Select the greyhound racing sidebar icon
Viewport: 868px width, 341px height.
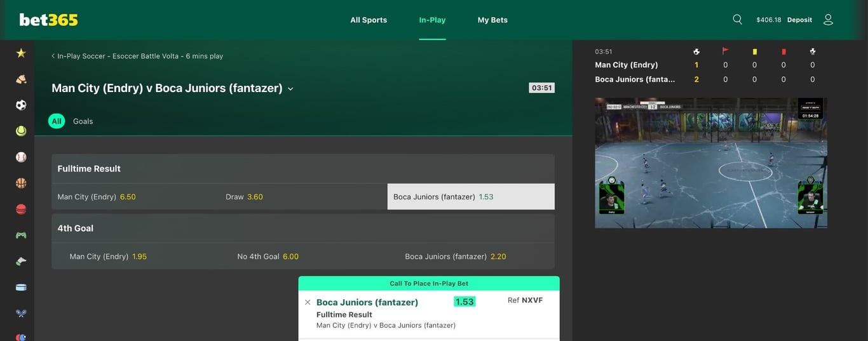pos(21,261)
